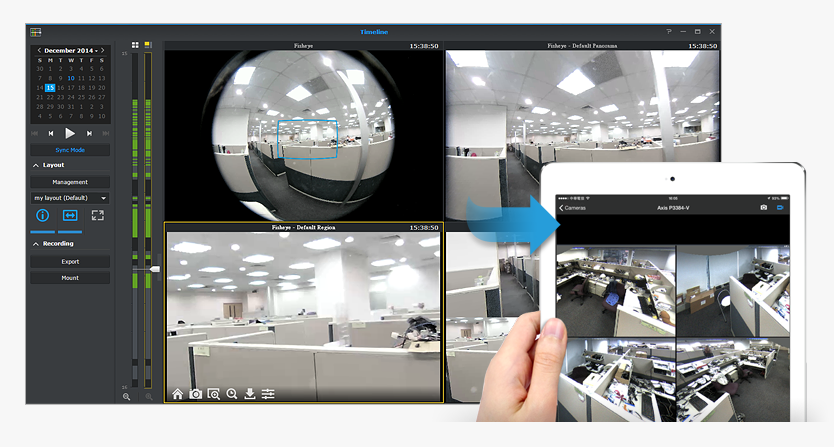Click the play button
Viewport: 834px width, 447px height.
point(70,133)
